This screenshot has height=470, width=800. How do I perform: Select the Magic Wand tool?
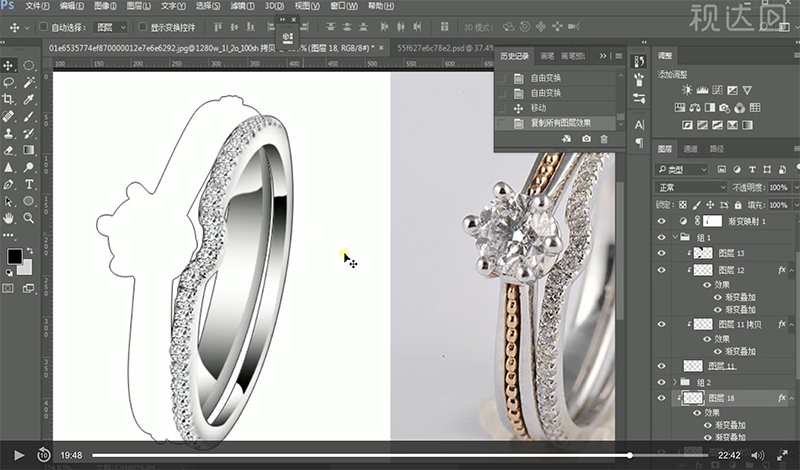tap(29, 82)
